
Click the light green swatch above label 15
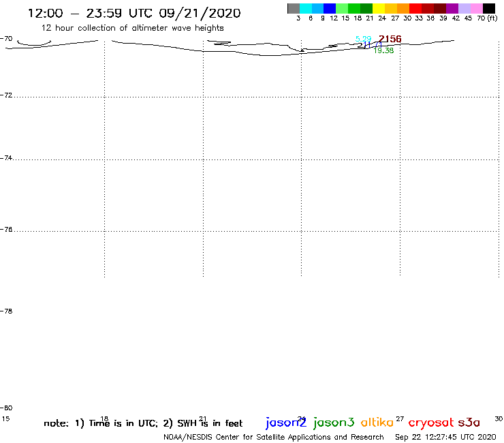(x=342, y=8)
